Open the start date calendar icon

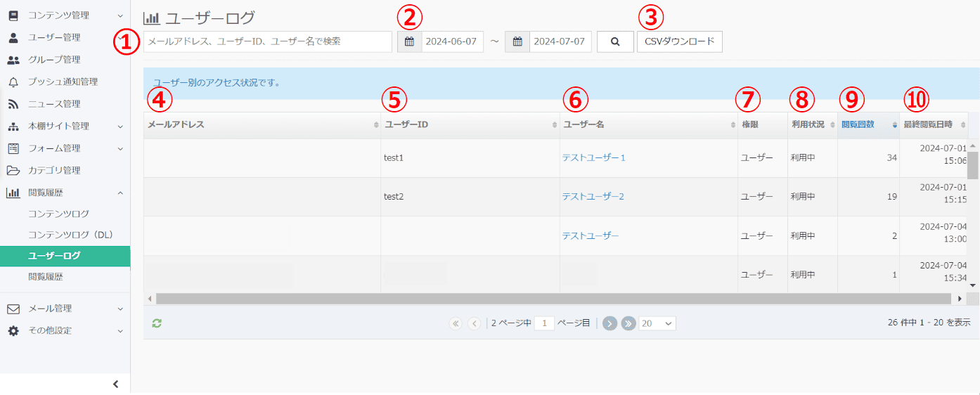[409, 41]
